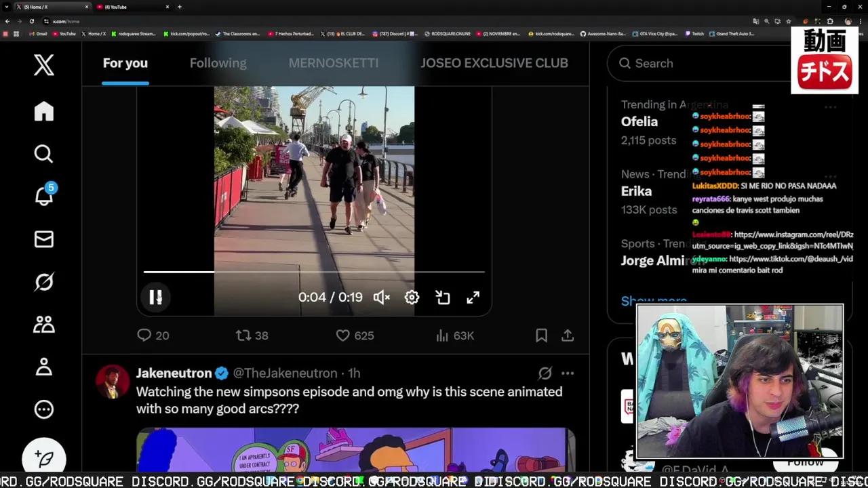
Task: Click the X Search input field
Action: (x=698, y=63)
